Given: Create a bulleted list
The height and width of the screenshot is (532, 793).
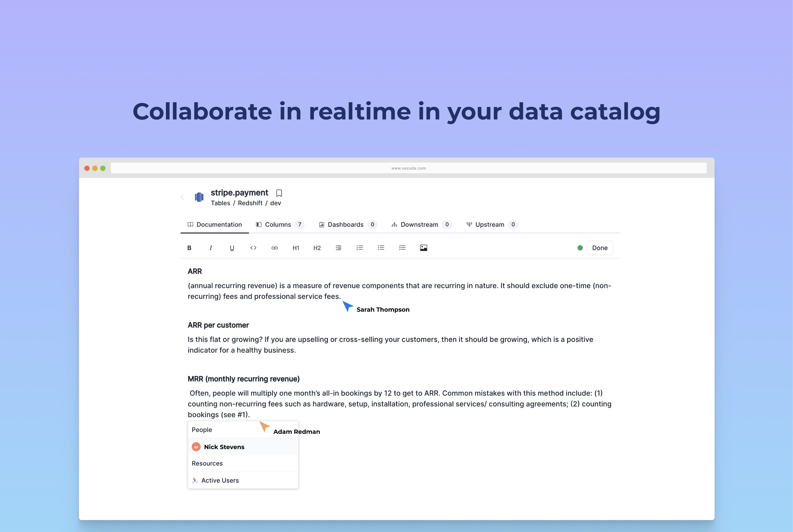Looking at the screenshot, I should tap(381, 248).
